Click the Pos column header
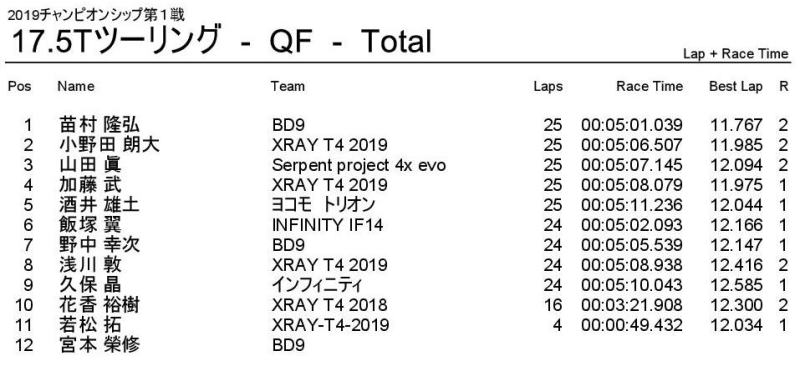This screenshot has width=800, height=366. coord(19,86)
